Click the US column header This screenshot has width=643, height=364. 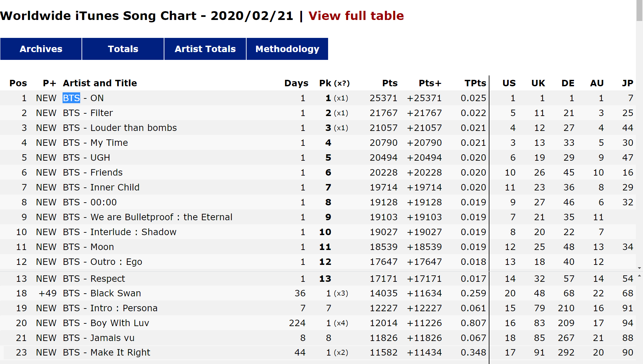tap(509, 83)
